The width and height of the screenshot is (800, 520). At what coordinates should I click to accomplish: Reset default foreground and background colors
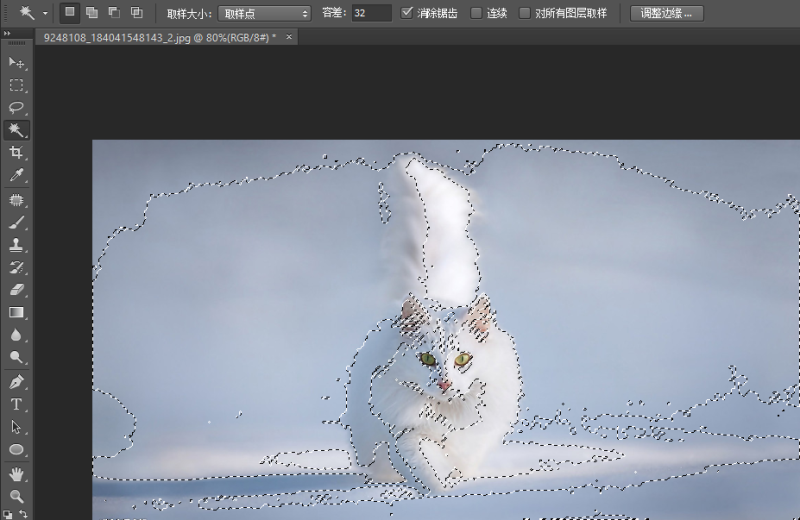(7, 515)
